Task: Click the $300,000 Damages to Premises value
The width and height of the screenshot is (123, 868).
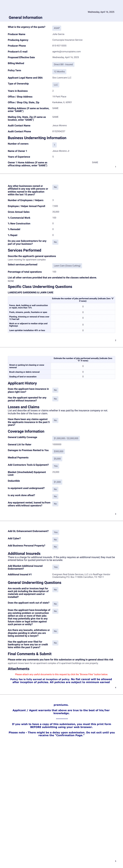Action: 58,452
